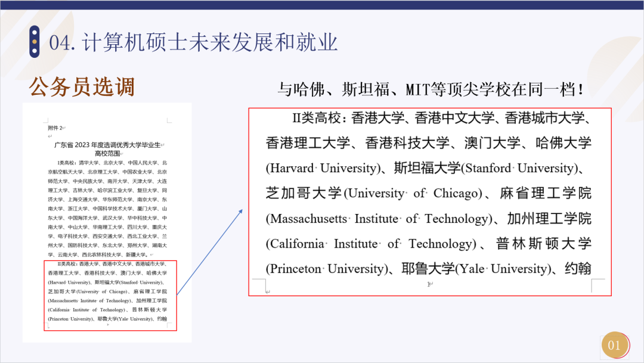Click '(Harvard University)' in the enlarged excerpt

click(323, 168)
